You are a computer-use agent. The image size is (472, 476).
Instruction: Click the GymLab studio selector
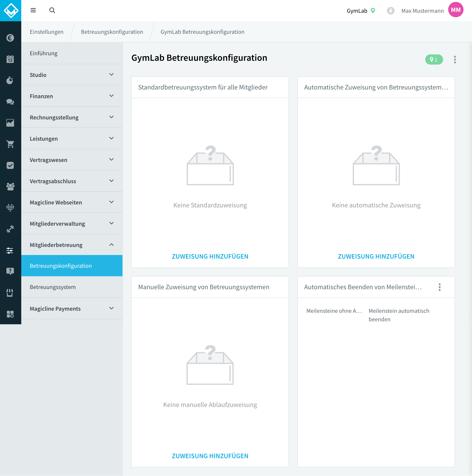tap(361, 11)
